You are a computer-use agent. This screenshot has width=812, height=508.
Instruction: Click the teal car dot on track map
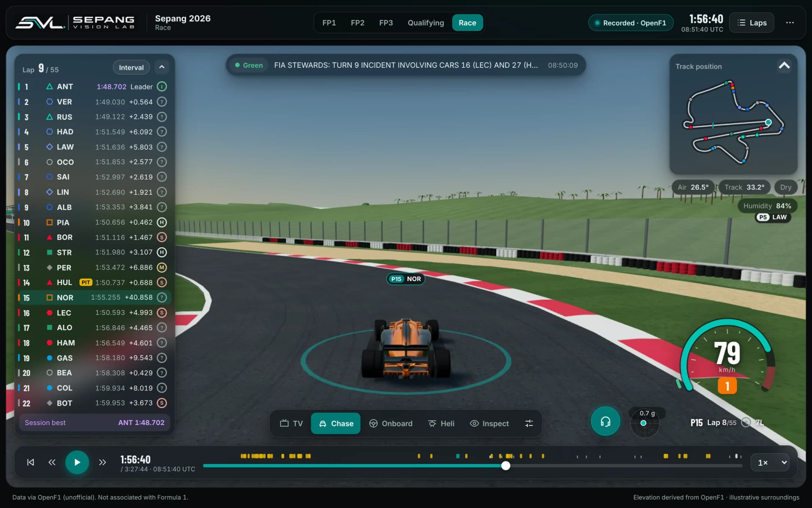768,122
